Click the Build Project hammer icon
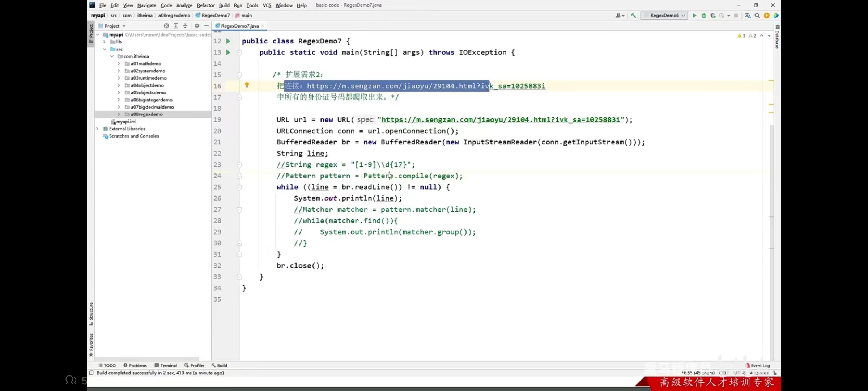Screen dimensions: 868x391 click(x=633, y=16)
